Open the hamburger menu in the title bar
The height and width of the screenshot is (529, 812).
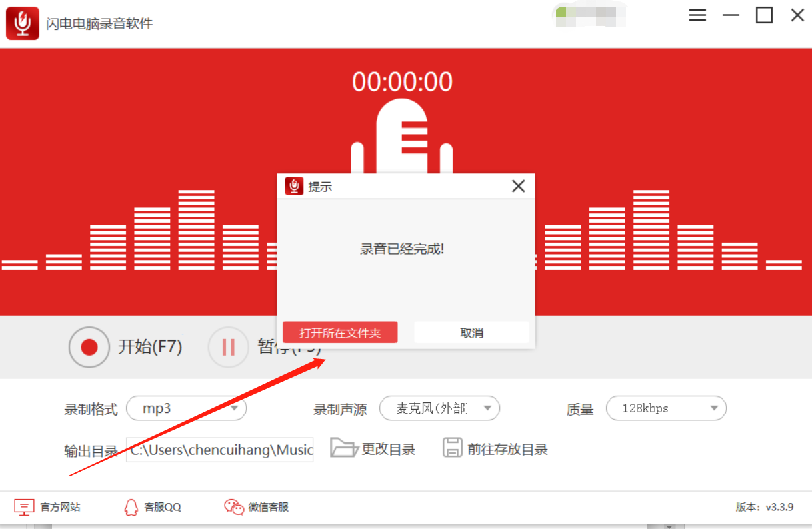[x=697, y=15]
